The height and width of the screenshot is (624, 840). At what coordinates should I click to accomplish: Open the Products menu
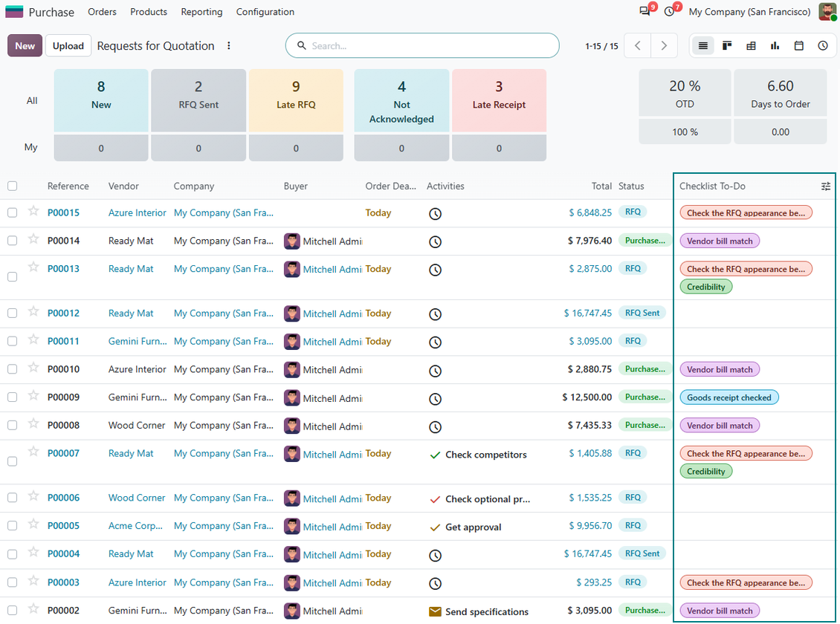tap(149, 12)
